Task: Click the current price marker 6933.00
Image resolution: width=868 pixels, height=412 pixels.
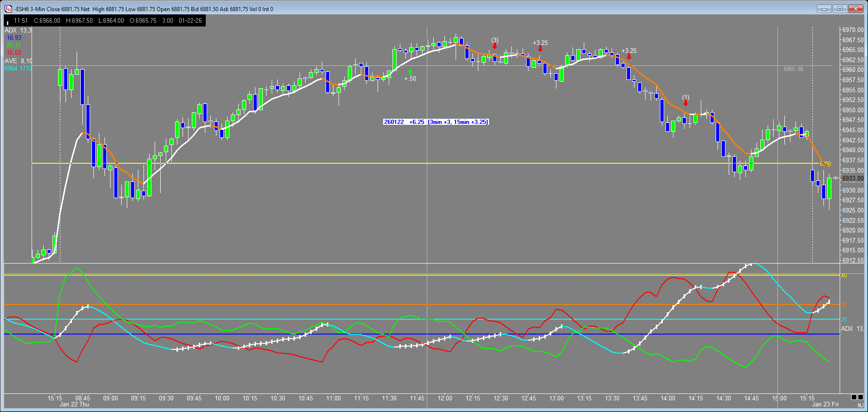Action: (x=853, y=179)
